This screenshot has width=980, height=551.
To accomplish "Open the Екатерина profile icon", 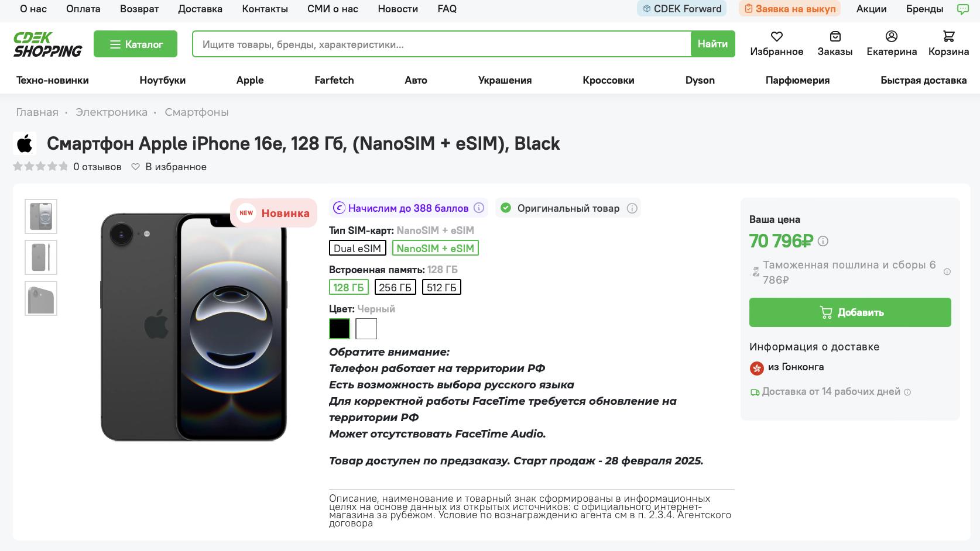I will (x=891, y=37).
